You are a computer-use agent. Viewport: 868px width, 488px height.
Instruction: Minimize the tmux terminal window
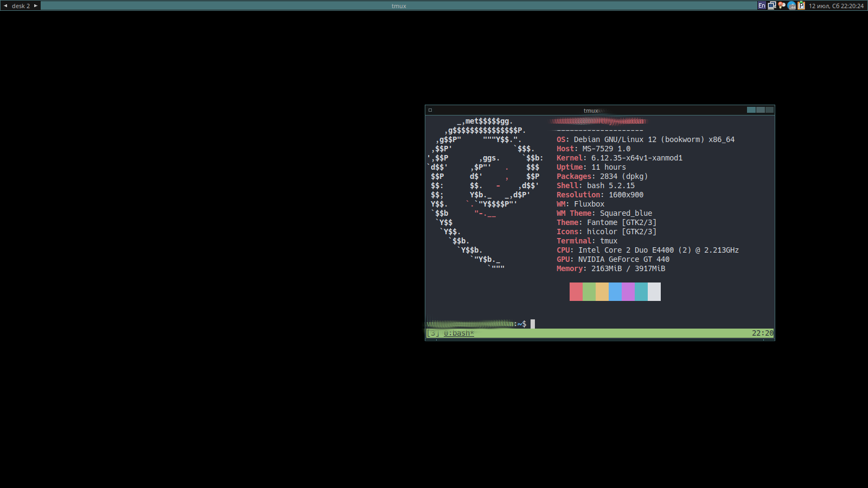(x=751, y=110)
